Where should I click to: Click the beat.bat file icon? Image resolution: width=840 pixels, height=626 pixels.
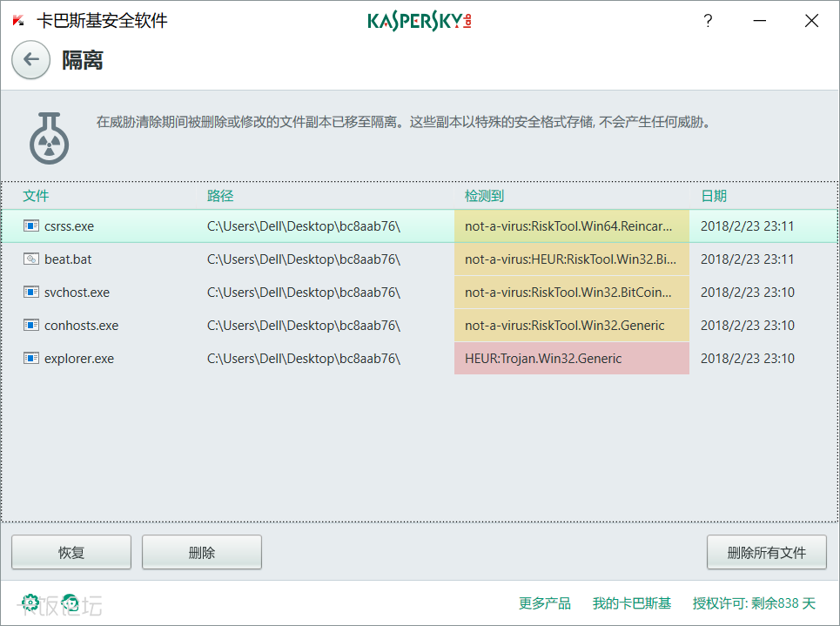tap(32, 259)
